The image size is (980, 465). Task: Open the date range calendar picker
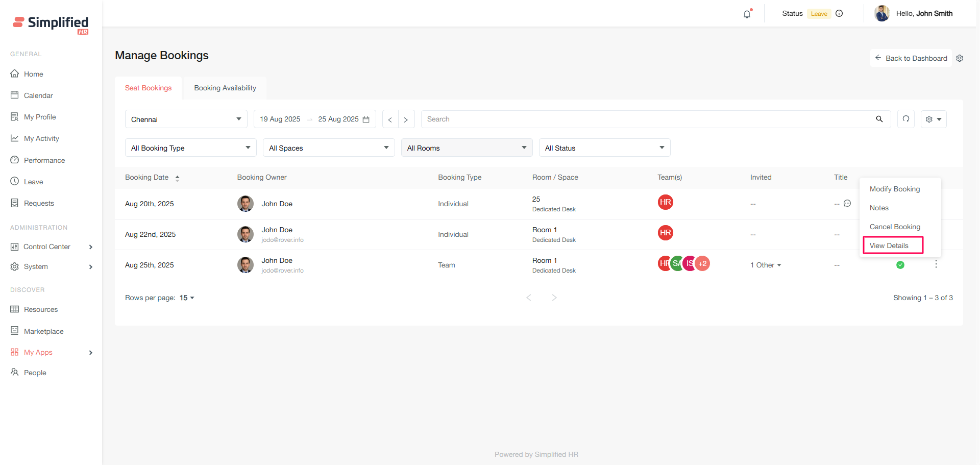click(366, 119)
